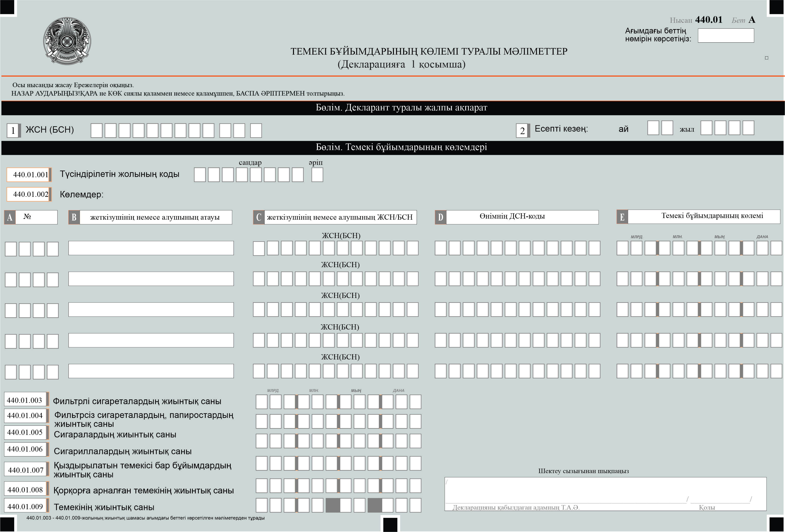The height and width of the screenshot is (532, 785).
Task: Click 'Сигаралардың жиынтық саны' label
Action: pyautogui.click(x=115, y=435)
